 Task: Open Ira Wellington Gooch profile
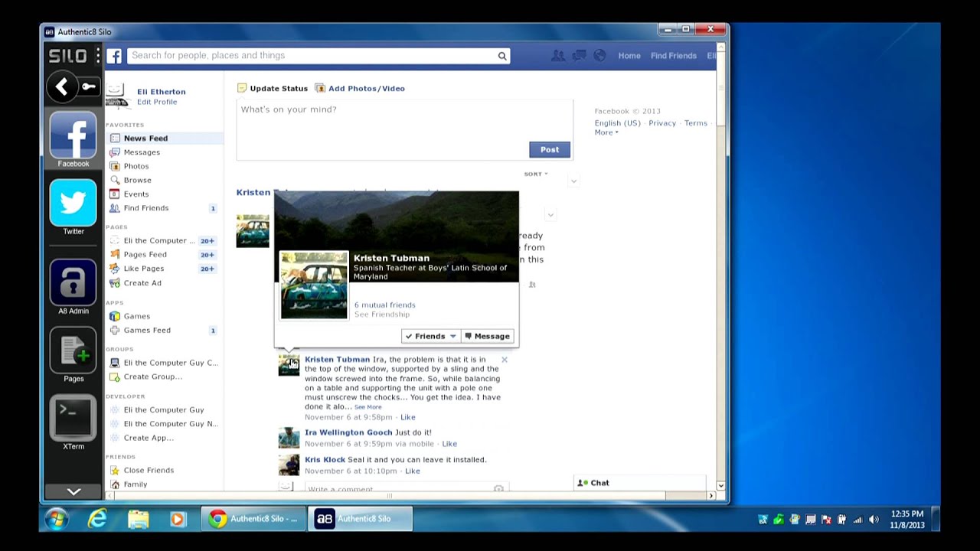348,432
